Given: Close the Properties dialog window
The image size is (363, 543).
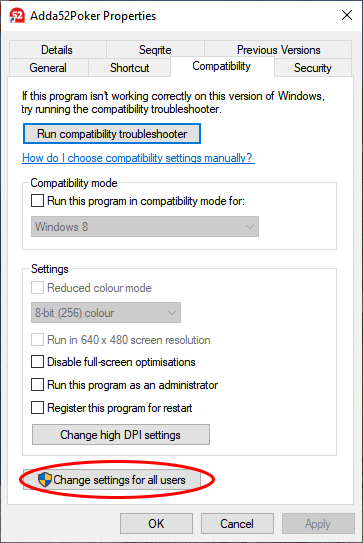Looking at the screenshot, I should pyautogui.click(x=347, y=15).
